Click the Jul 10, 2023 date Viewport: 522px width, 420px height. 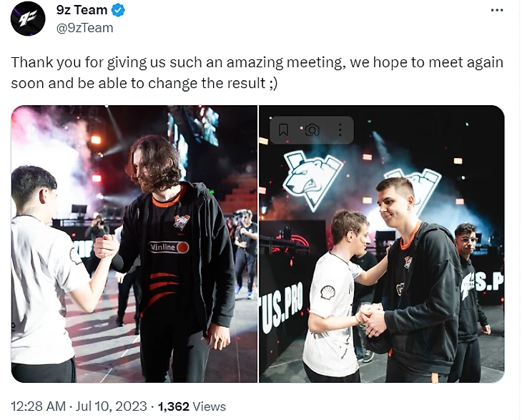[111, 406]
